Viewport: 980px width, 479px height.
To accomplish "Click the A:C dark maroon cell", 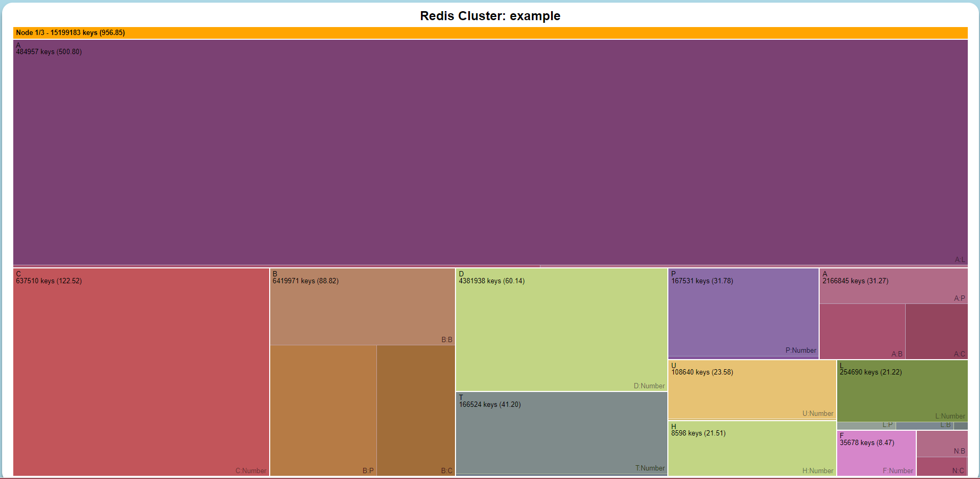I will pyautogui.click(x=936, y=331).
